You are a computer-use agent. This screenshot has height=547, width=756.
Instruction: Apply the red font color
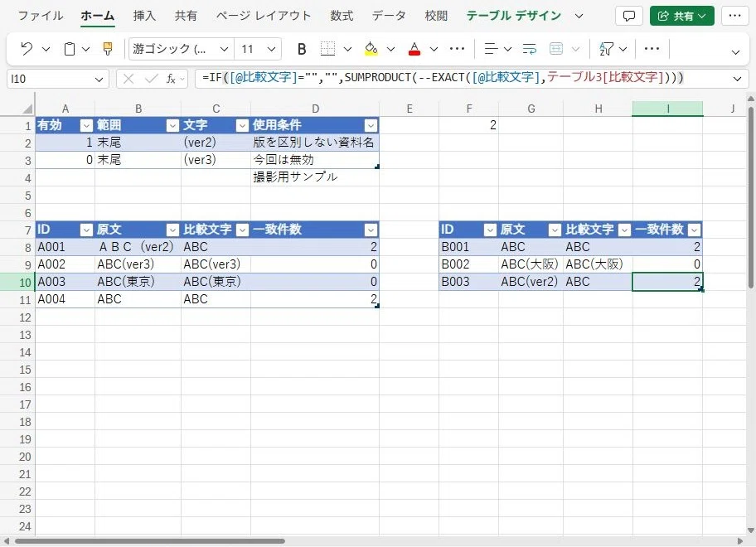pyautogui.click(x=414, y=49)
